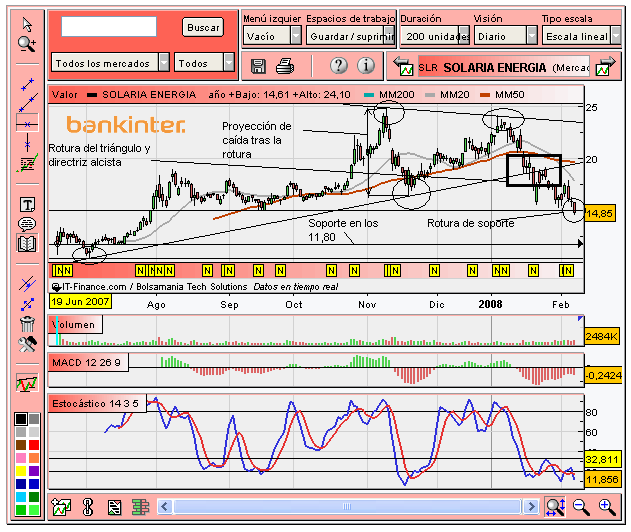Click the trash bin delete icon
Viewport: 631px width, 532px height.
pos(27,324)
